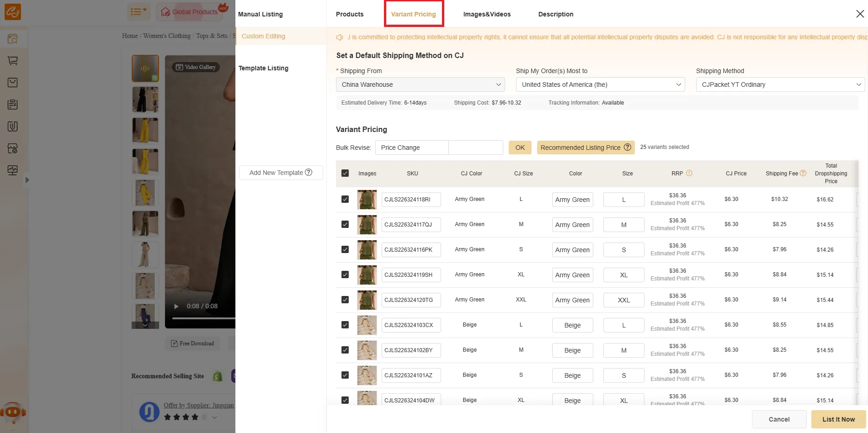
Task: Open the Shipping Method dropdown
Action: [780, 84]
